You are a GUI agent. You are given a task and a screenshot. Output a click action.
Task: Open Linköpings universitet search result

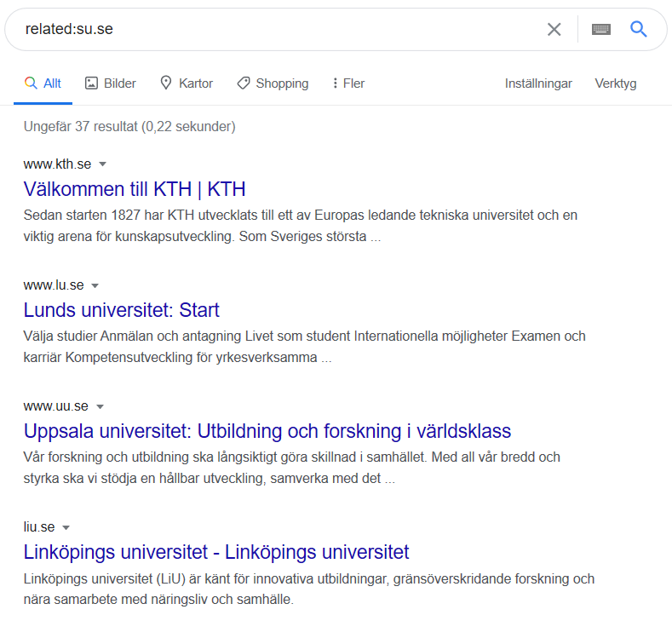(x=216, y=552)
